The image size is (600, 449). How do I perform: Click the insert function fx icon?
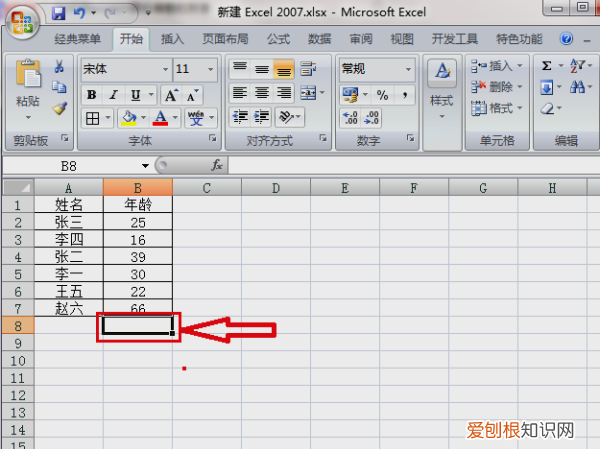coord(217,165)
